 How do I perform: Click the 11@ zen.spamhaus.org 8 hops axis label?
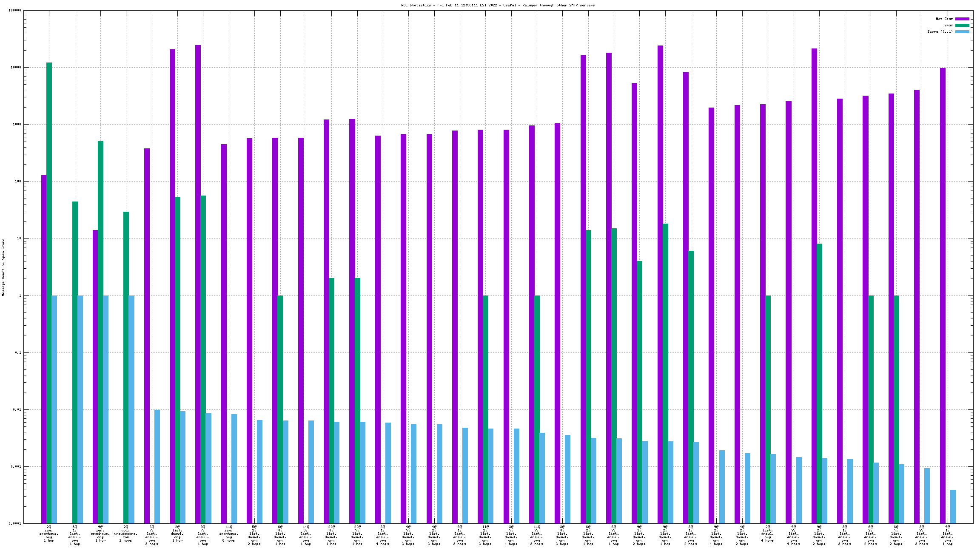(229, 534)
